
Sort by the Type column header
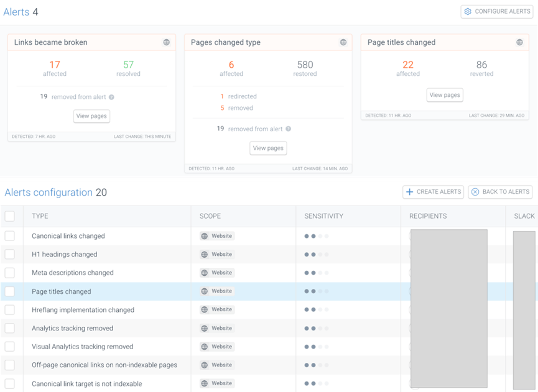click(40, 216)
